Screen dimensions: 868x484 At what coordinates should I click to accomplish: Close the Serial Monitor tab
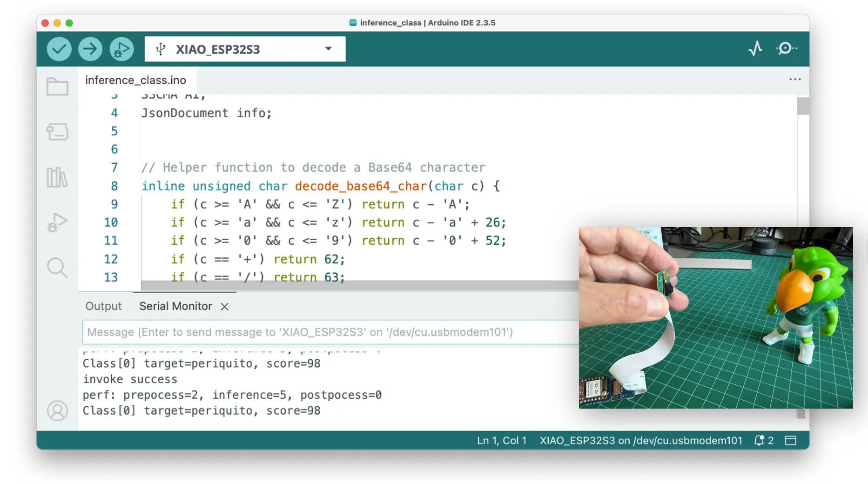point(224,307)
